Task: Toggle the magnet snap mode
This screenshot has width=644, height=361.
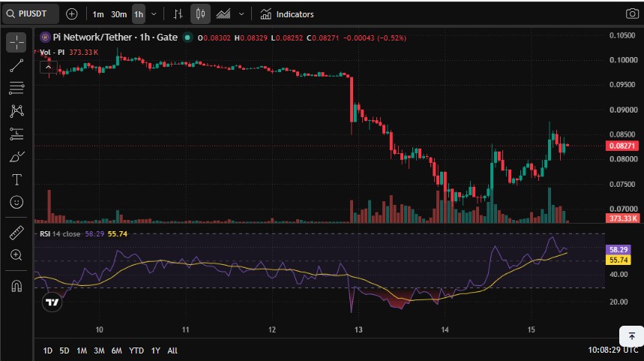Action: (x=16, y=286)
